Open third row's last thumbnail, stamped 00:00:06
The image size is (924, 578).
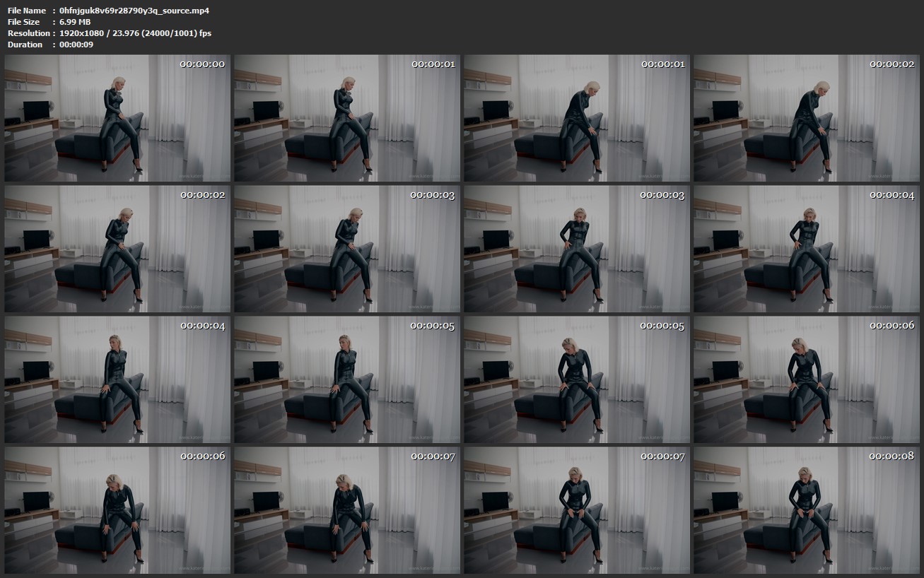coord(807,379)
